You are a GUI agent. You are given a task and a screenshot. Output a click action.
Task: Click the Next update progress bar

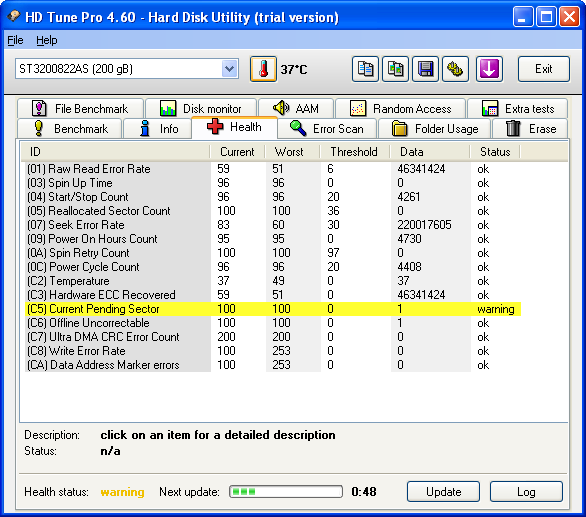pyautogui.click(x=286, y=492)
